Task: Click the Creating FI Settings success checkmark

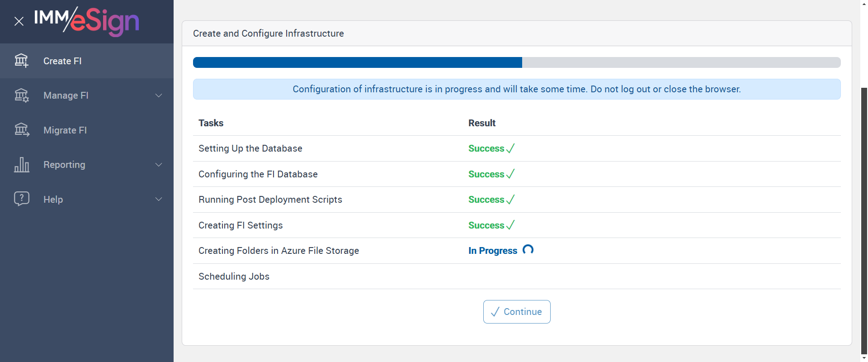Action: pyautogui.click(x=510, y=225)
